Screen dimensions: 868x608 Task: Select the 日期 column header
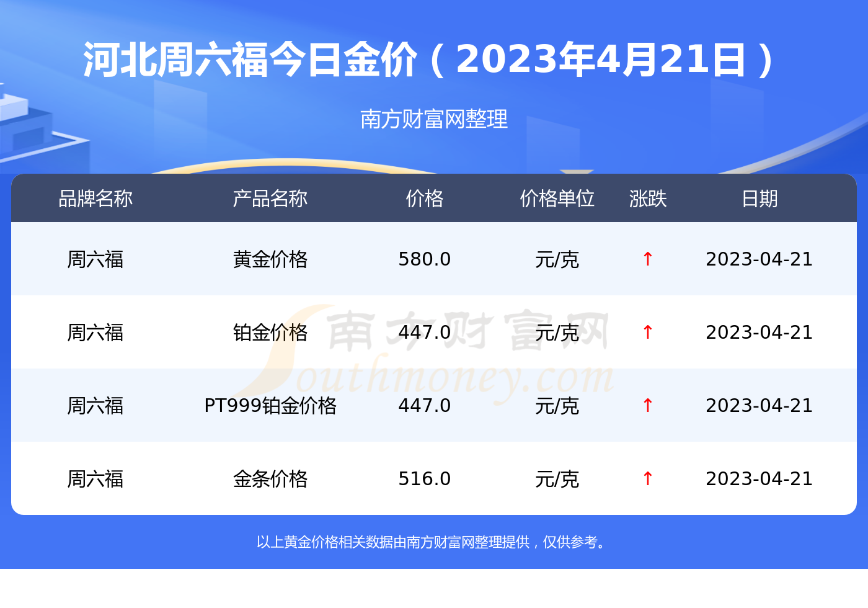759,199
